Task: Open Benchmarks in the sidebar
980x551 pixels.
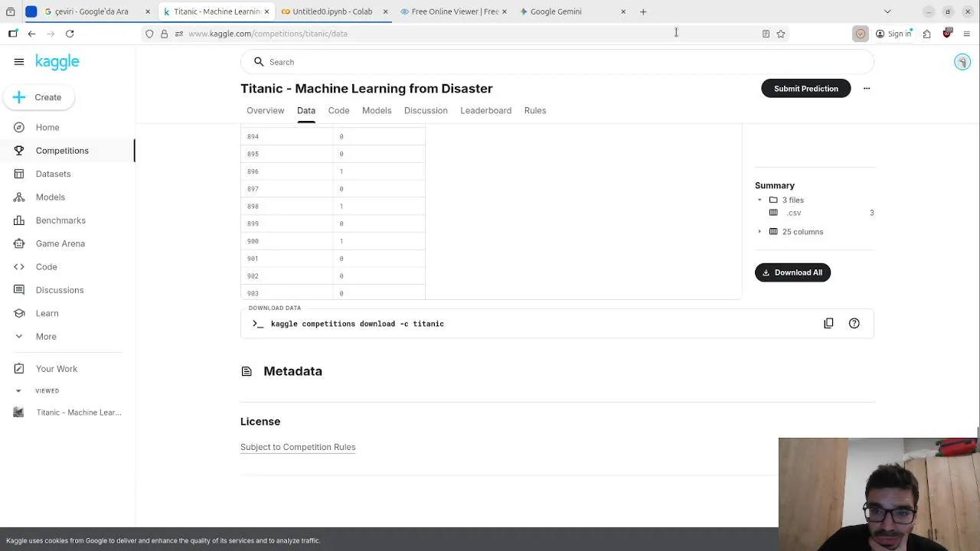Action: click(x=60, y=220)
